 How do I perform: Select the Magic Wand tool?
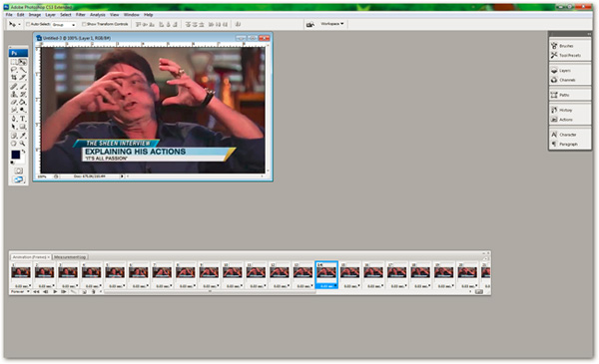coord(23,70)
